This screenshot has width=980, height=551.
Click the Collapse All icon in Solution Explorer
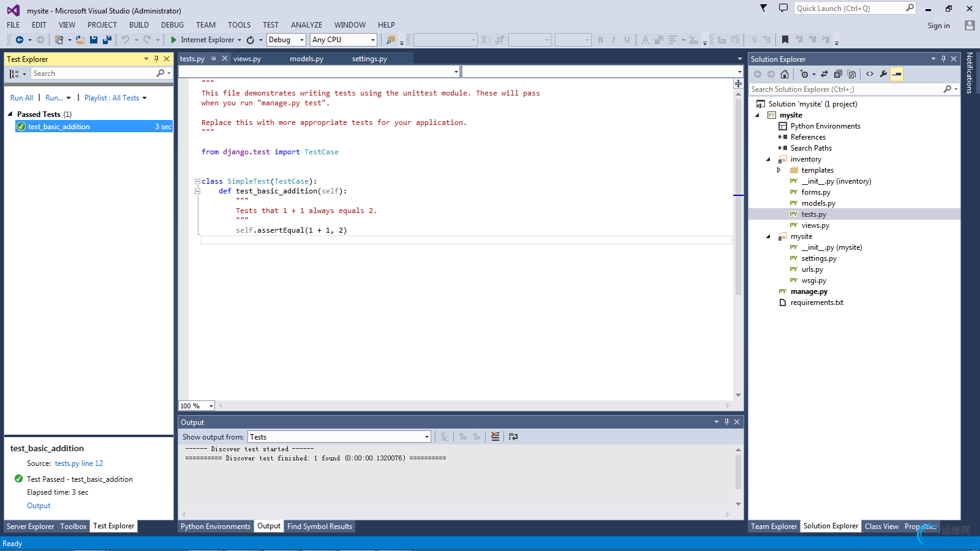[838, 74]
